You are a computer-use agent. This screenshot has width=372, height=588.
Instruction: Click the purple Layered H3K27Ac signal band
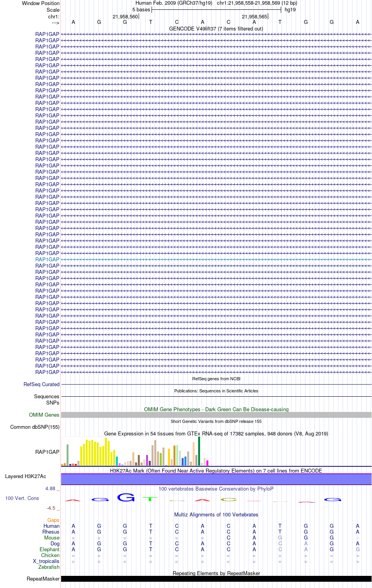tap(216, 479)
